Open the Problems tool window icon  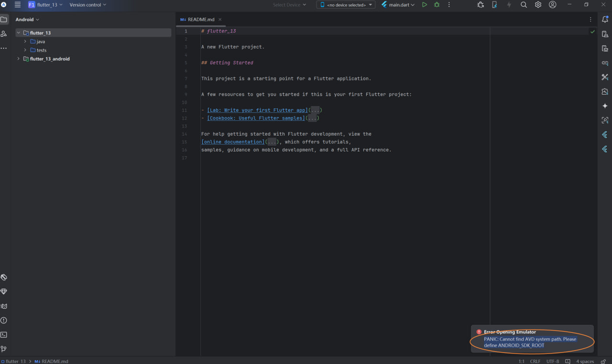point(4,321)
